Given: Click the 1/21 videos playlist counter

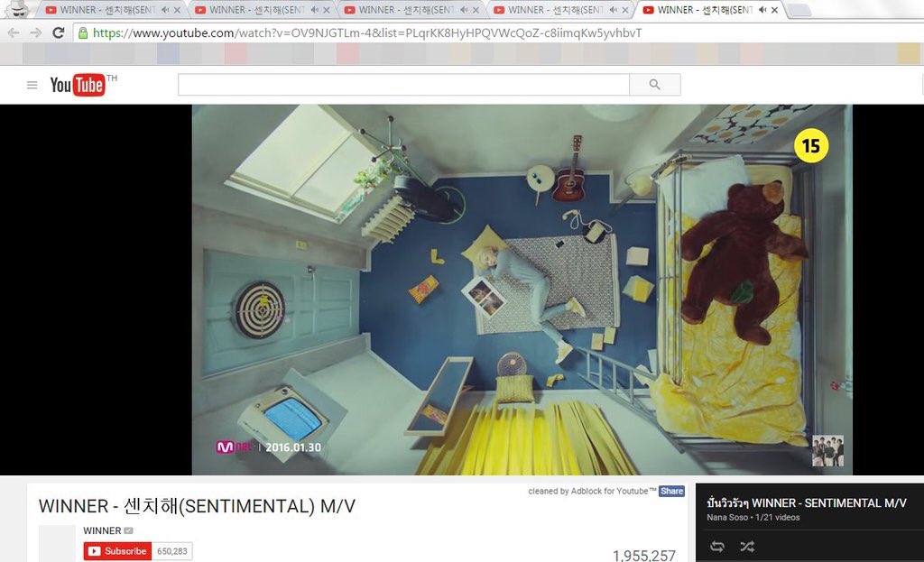Looking at the screenshot, I should (x=777, y=518).
